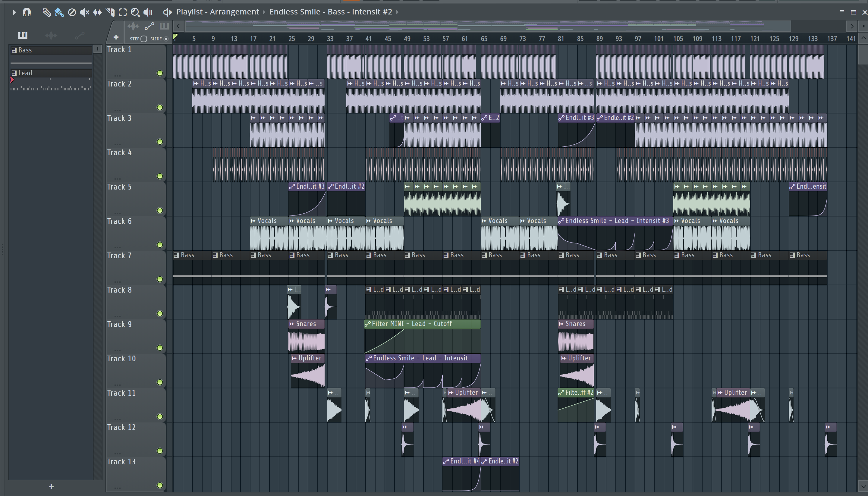Select the Playback speaker tool
Screen dimensions: 868x496
(148, 13)
